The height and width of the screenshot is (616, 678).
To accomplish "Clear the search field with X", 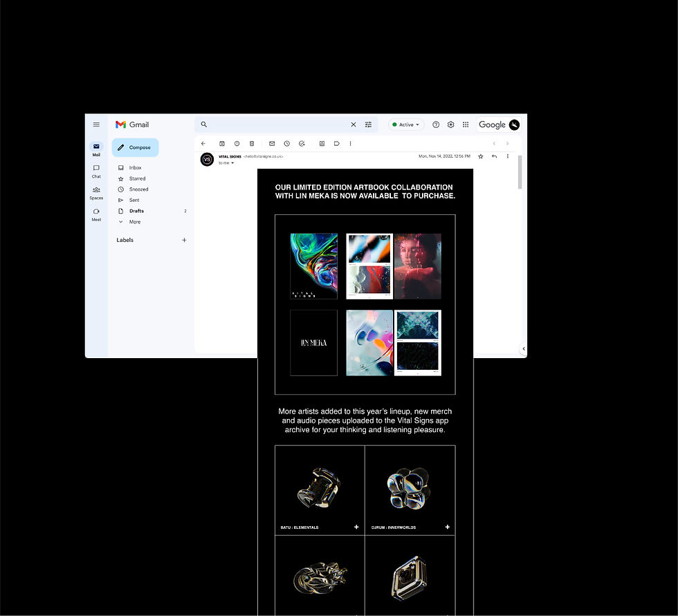I will click(354, 124).
